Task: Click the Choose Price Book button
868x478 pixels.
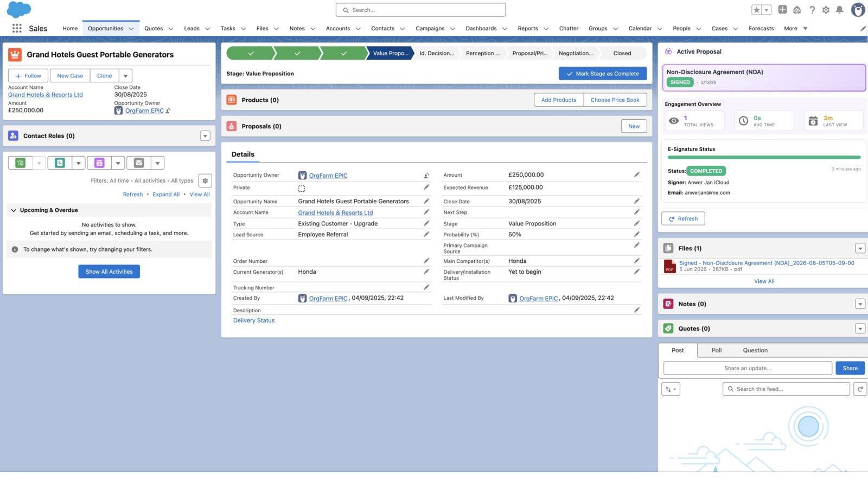Action: [615, 100]
